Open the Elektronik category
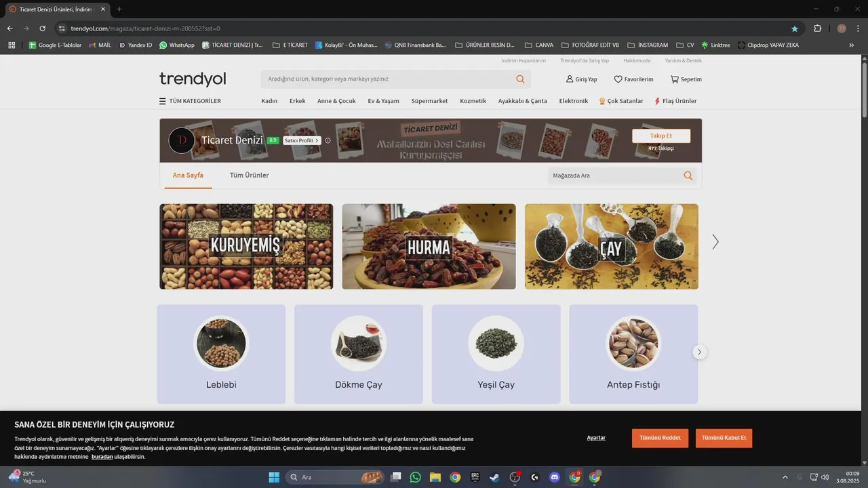 pos(574,101)
